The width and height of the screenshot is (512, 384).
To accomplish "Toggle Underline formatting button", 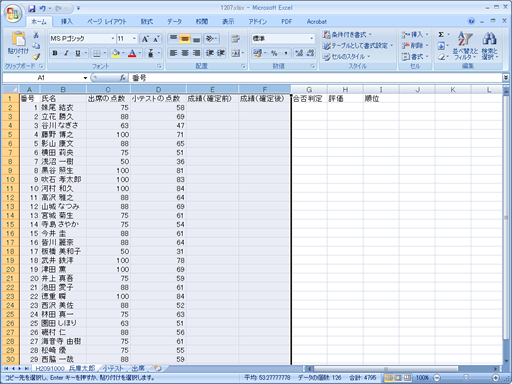I will tap(78, 53).
